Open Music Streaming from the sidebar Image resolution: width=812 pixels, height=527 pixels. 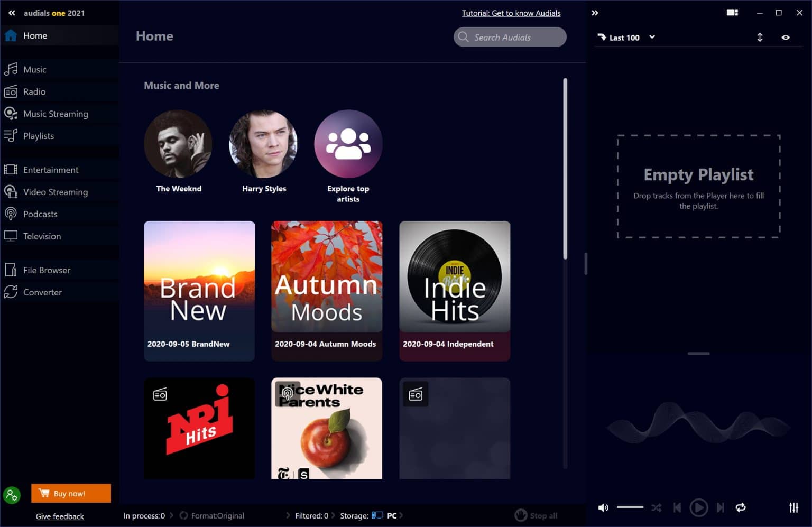56,114
